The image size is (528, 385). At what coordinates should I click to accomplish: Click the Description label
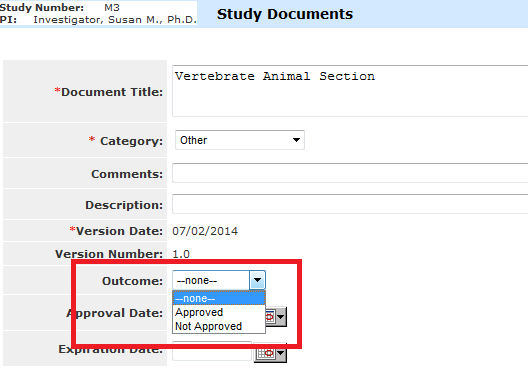(124, 205)
